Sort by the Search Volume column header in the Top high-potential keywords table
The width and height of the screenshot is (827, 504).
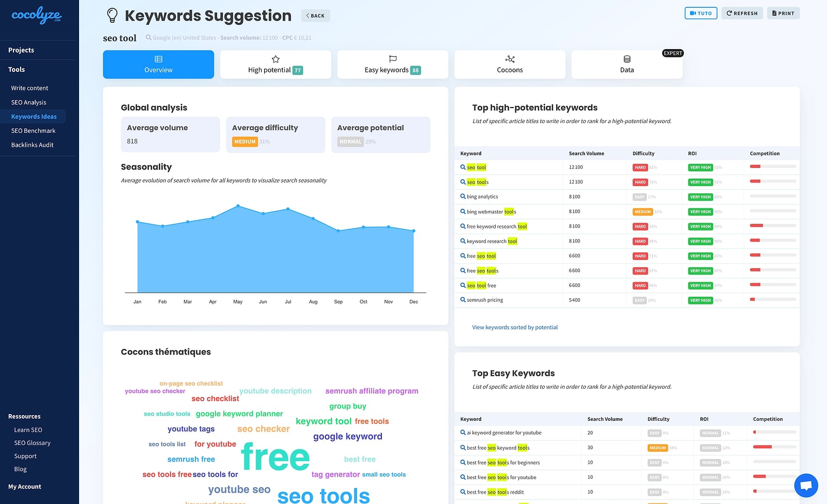[x=586, y=154]
